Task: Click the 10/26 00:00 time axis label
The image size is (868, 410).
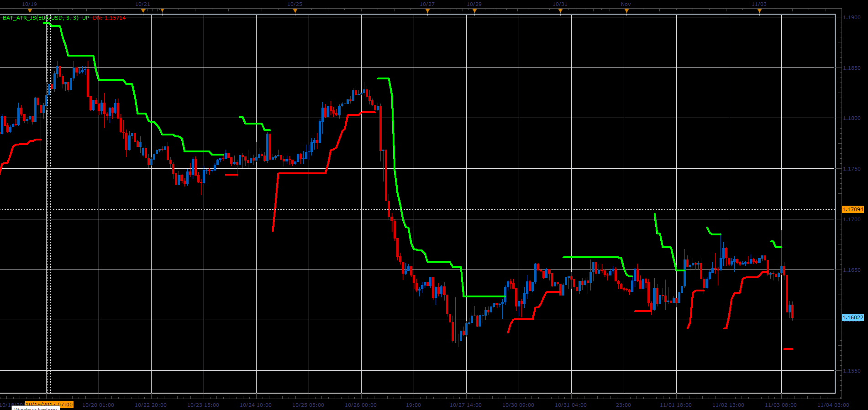Action: click(361, 405)
